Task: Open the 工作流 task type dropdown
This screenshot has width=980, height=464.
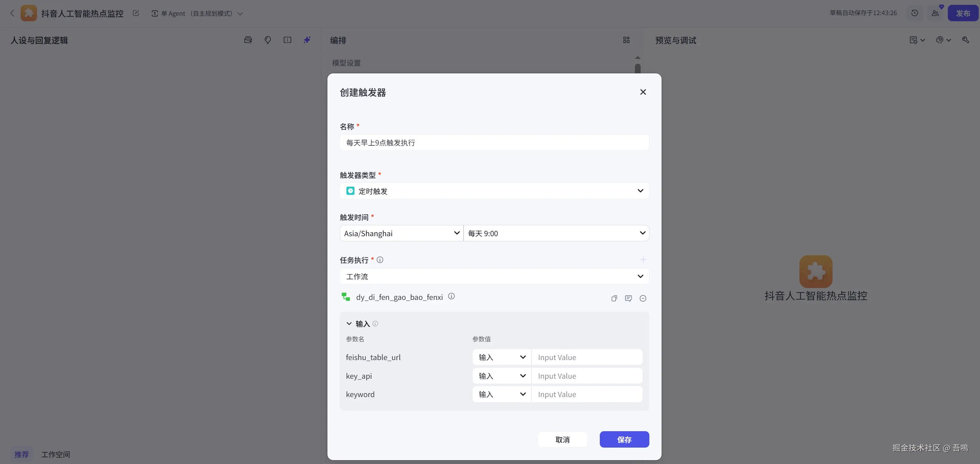Action: pyautogui.click(x=494, y=276)
